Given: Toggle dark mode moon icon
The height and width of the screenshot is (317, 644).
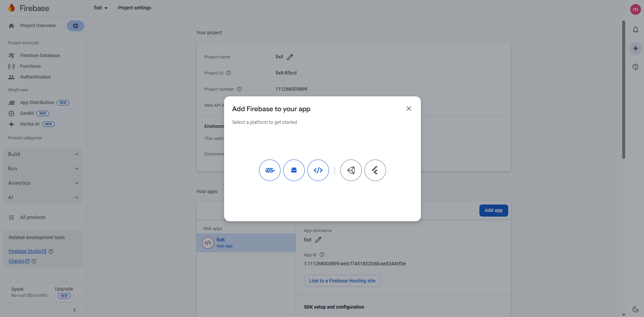Looking at the screenshot, I should coord(636,309).
